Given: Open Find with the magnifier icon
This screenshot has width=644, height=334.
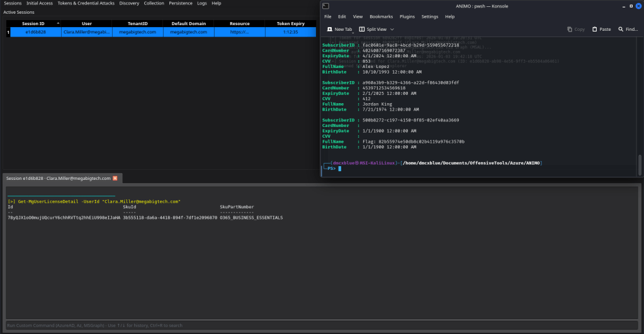Looking at the screenshot, I should (x=621, y=29).
